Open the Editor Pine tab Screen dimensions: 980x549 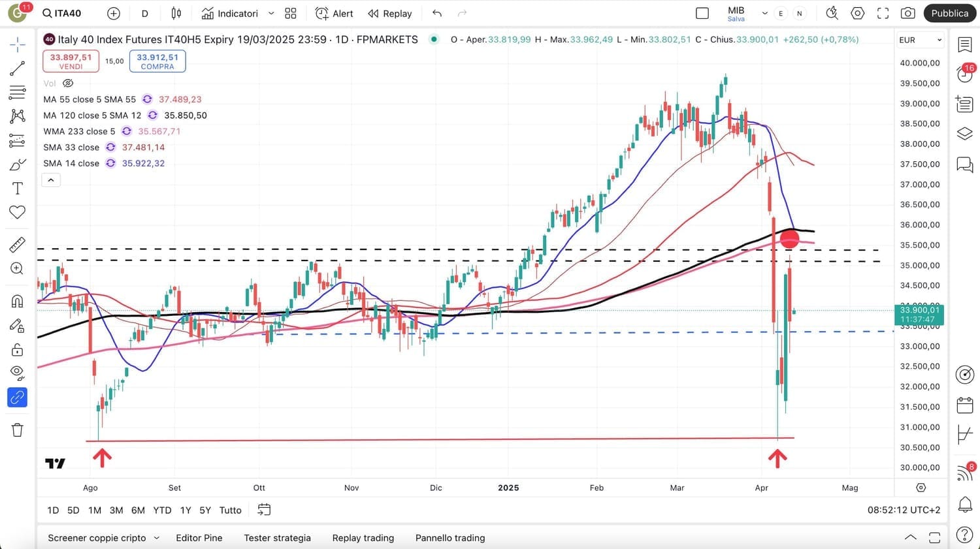pyautogui.click(x=199, y=538)
